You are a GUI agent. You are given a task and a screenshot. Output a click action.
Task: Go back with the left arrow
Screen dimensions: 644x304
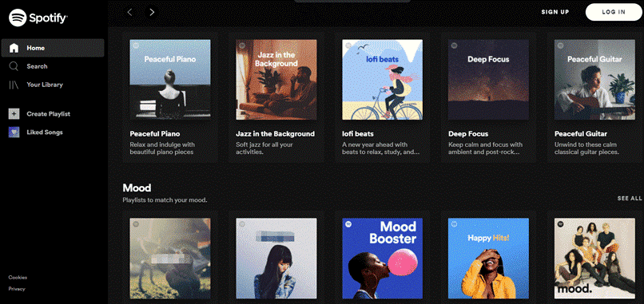[129, 12]
